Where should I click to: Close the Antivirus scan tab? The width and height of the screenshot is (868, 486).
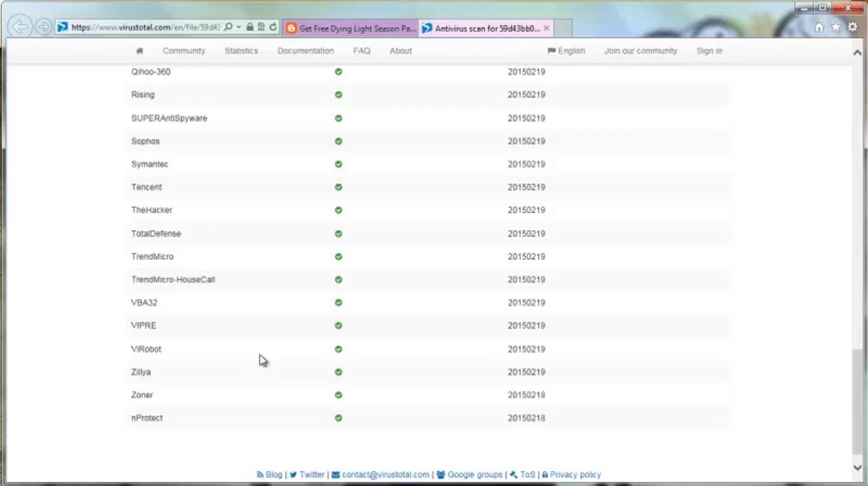click(546, 28)
